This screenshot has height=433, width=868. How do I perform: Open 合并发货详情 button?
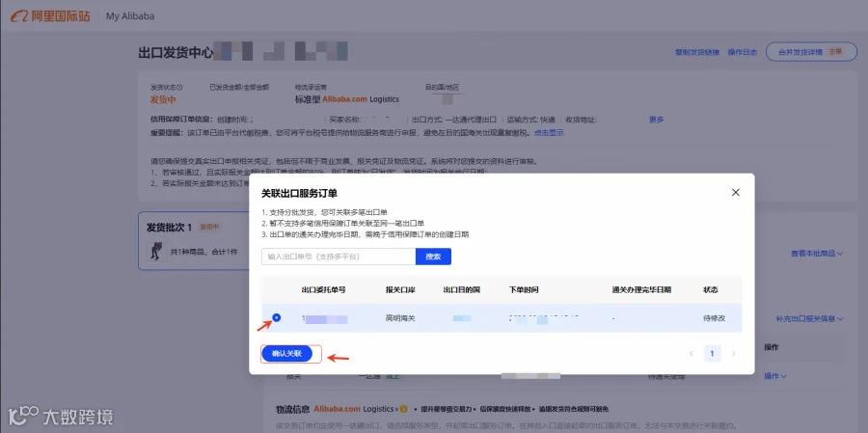[x=811, y=51]
